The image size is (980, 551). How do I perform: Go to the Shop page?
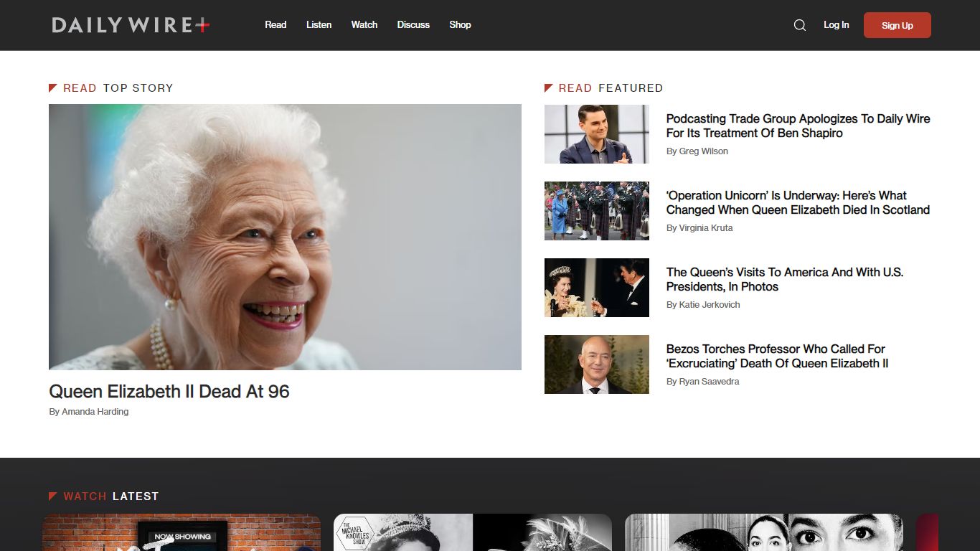click(460, 24)
